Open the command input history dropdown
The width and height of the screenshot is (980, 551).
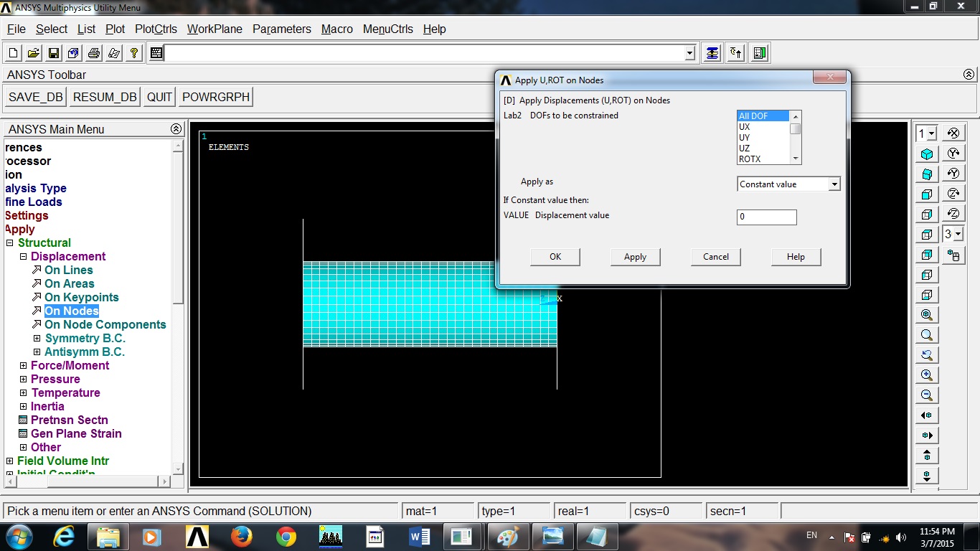pyautogui.click(x=690, y=53)
